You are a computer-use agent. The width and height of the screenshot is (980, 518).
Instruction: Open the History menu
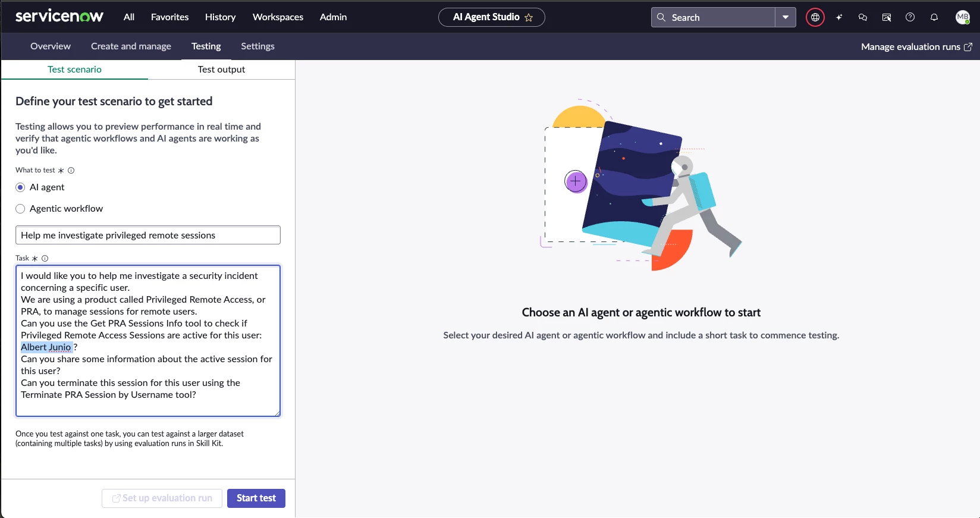tap(221, 17)
